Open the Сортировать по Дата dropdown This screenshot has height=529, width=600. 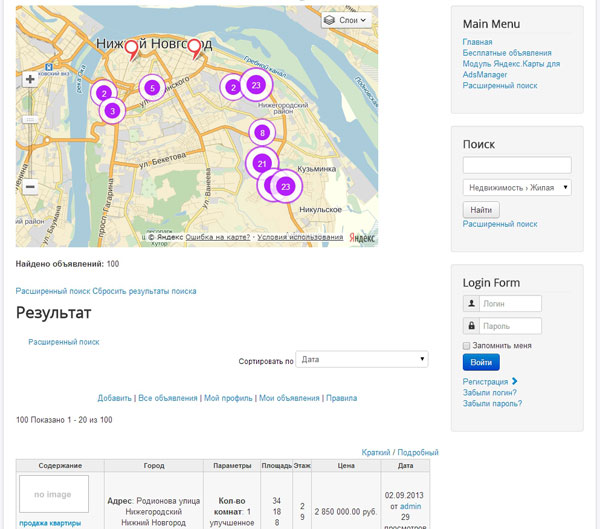[x=362, y=360]
